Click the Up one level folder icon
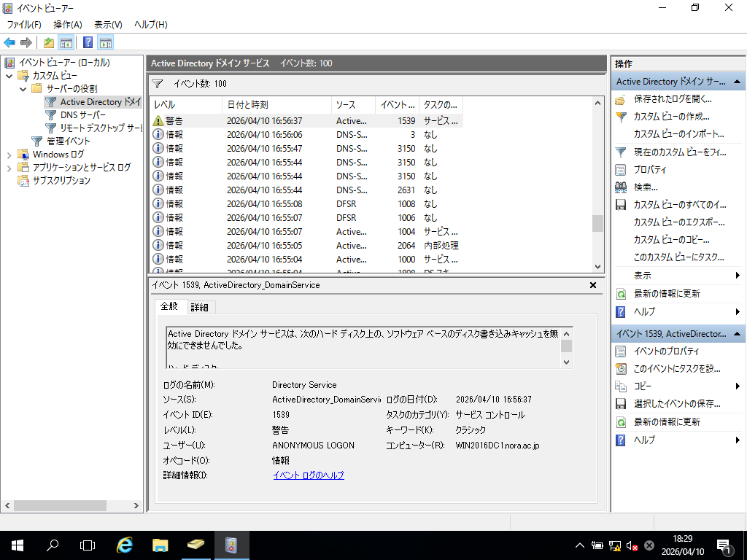This screenshot has width=747, height=560. click(x=49, y=43)
